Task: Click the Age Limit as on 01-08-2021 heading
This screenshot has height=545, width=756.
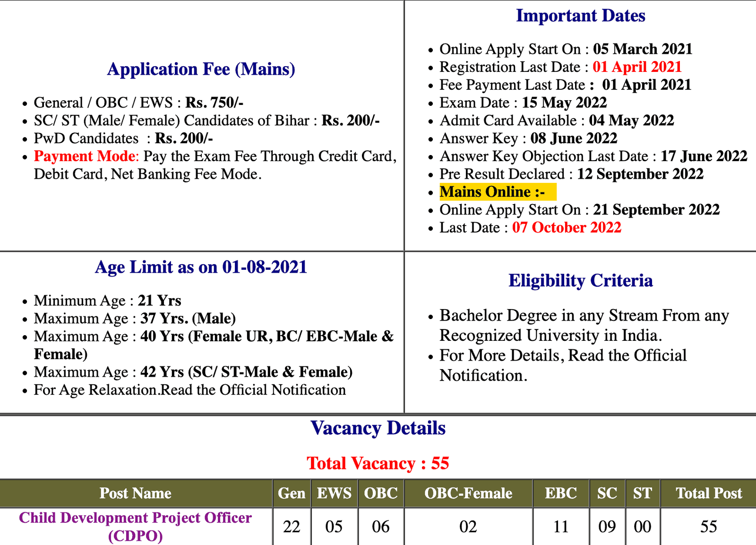Action: 201,267
